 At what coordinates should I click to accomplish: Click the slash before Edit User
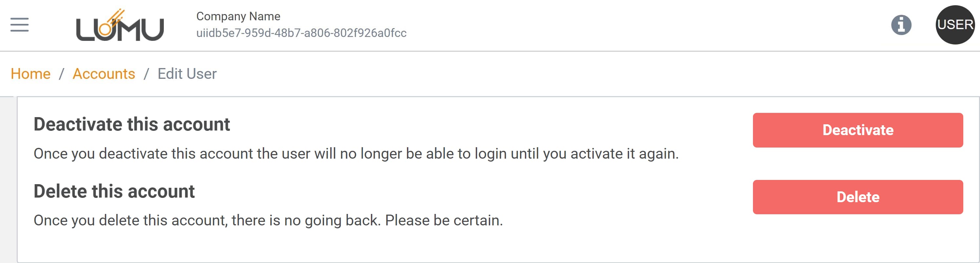pos(146,74)
